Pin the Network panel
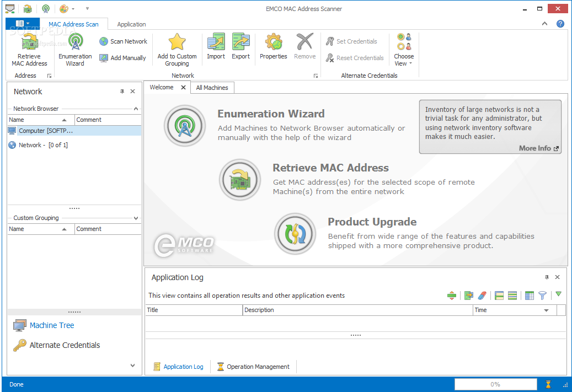572x392 pixels. tap(122, 92)
